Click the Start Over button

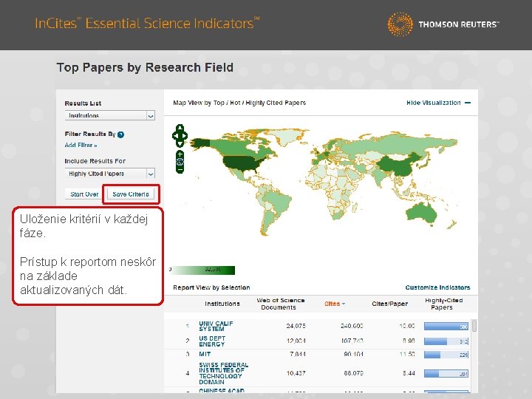point(84,194)
